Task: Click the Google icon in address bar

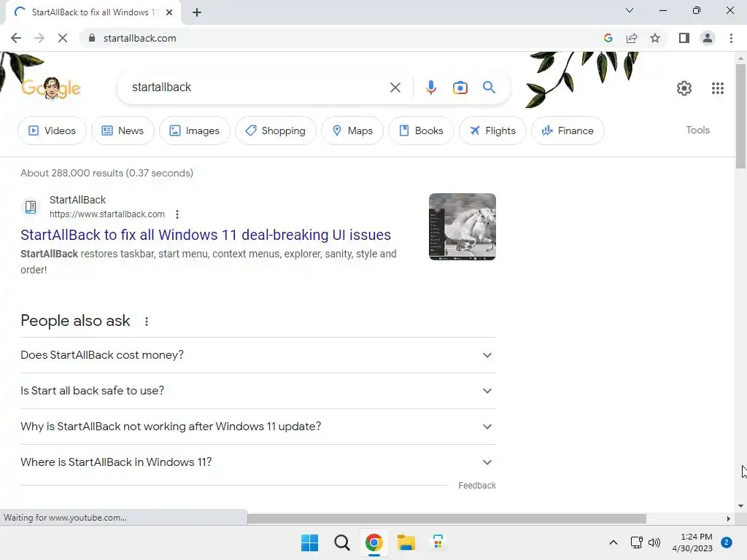Action: (608, 38)
